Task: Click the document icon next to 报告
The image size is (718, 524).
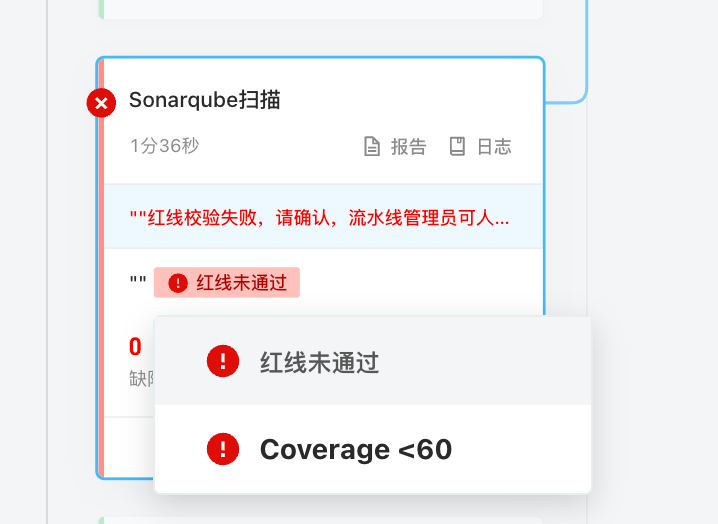Action: tap(372, 147)
